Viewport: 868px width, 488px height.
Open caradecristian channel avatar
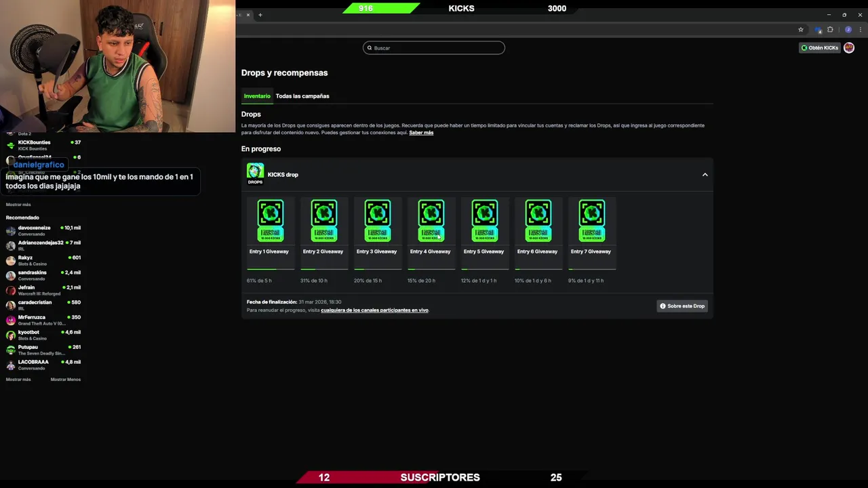[x=11, y=305]
